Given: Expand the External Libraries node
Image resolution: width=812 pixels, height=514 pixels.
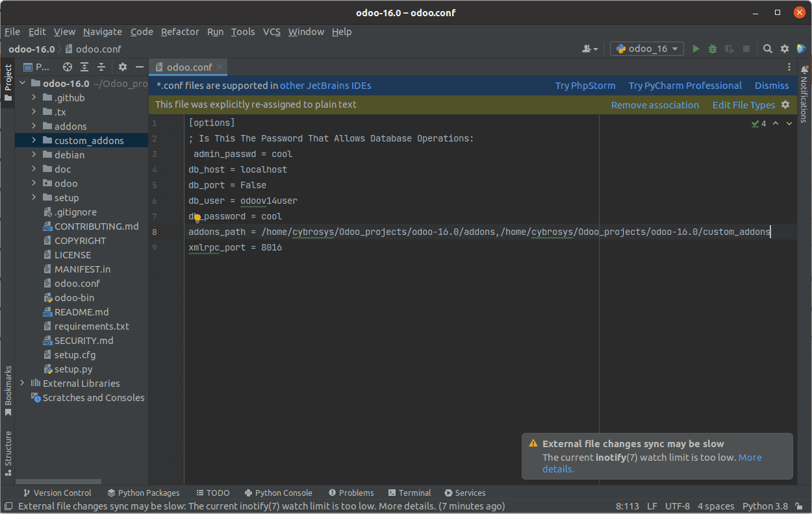Looking at the screenshot, I should click(22, 383).
